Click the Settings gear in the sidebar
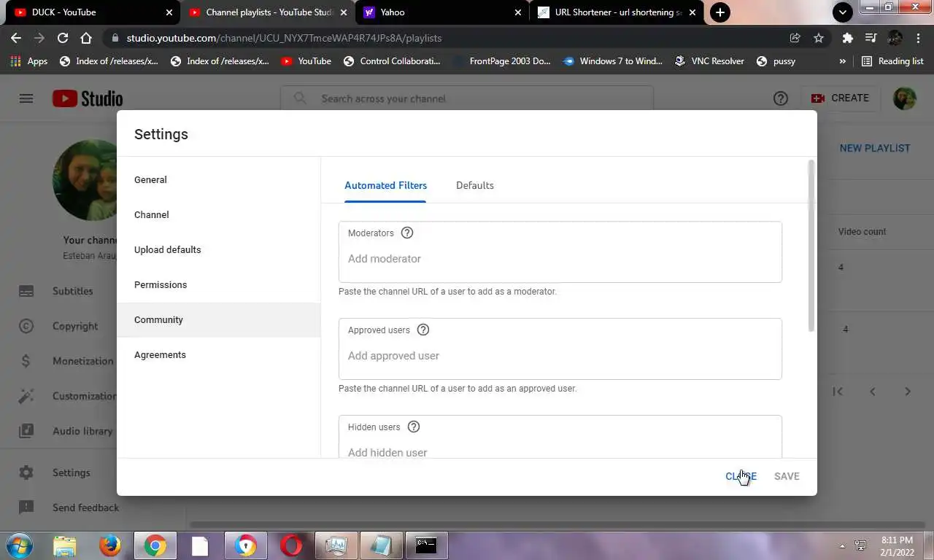934x560 pixels. click(26, 472)
